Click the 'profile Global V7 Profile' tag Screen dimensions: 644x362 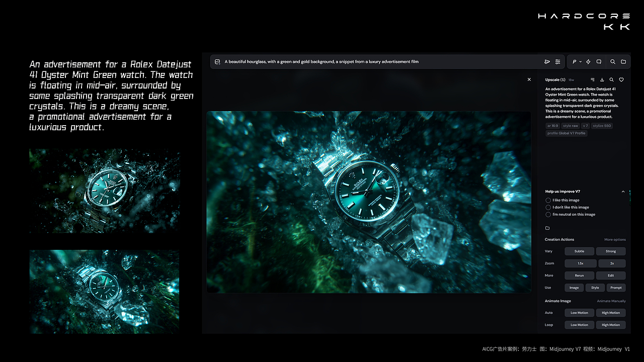click(567, 133)
